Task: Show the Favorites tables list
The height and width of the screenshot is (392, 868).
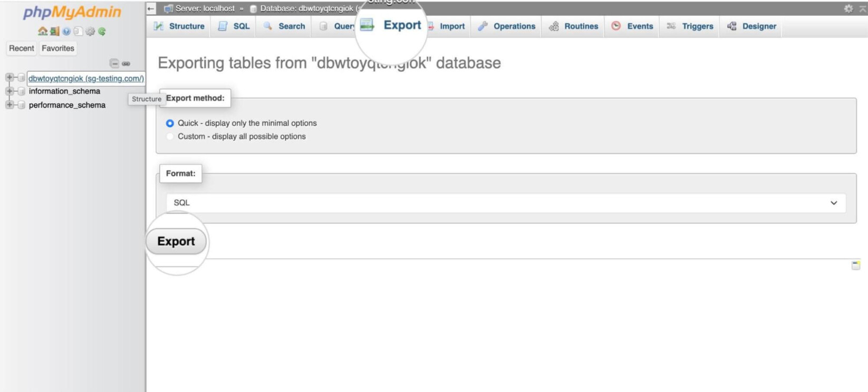Action: [x=58, y=48]
